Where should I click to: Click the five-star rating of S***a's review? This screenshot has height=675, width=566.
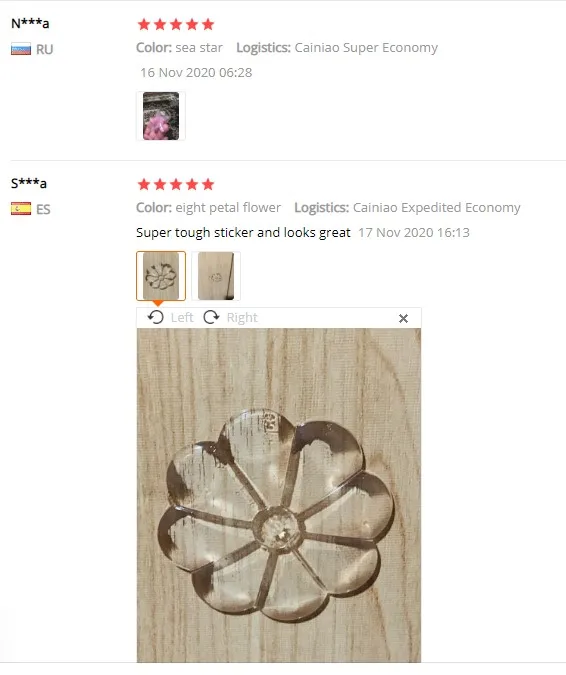[176, 185]
